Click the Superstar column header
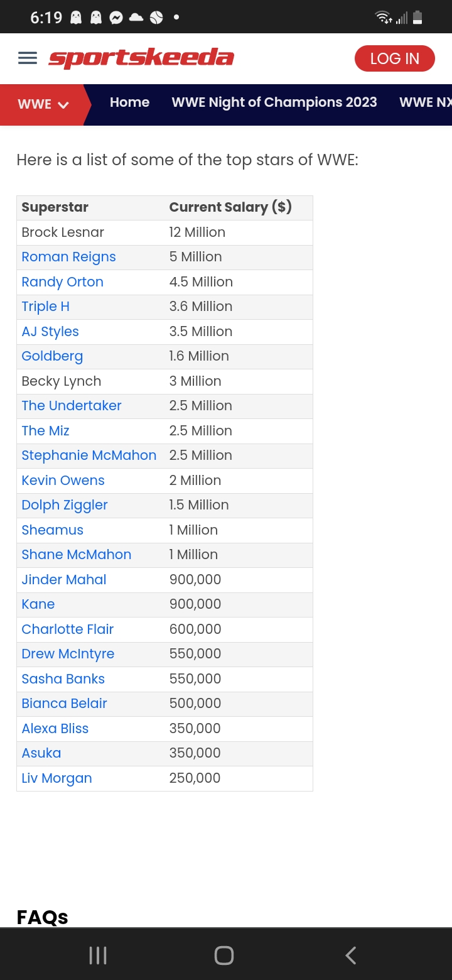This screenshot has width=452, height=980. 55,207
